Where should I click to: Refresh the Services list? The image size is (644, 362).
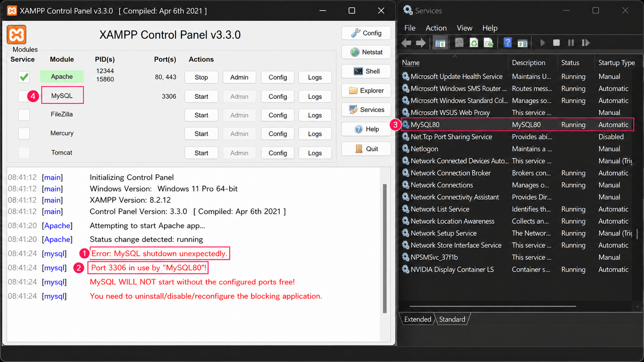click(474, 43)
